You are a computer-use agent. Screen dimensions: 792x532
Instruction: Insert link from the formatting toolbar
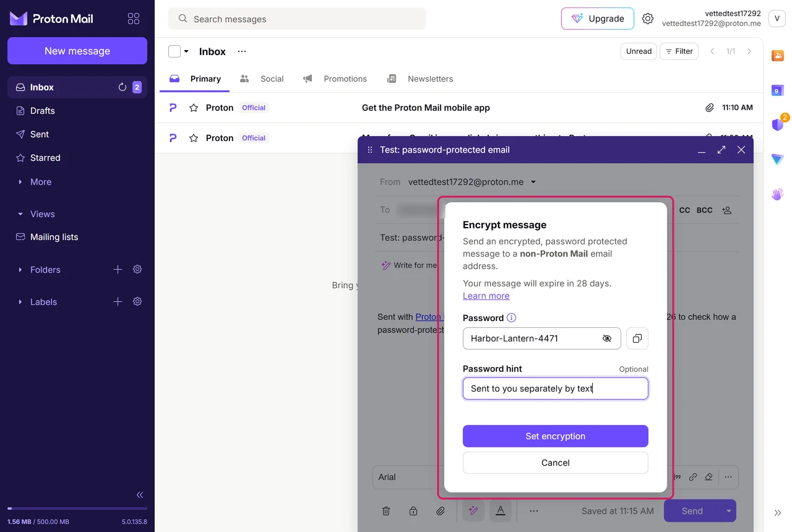pyautogui.click(x=693, y=477)
